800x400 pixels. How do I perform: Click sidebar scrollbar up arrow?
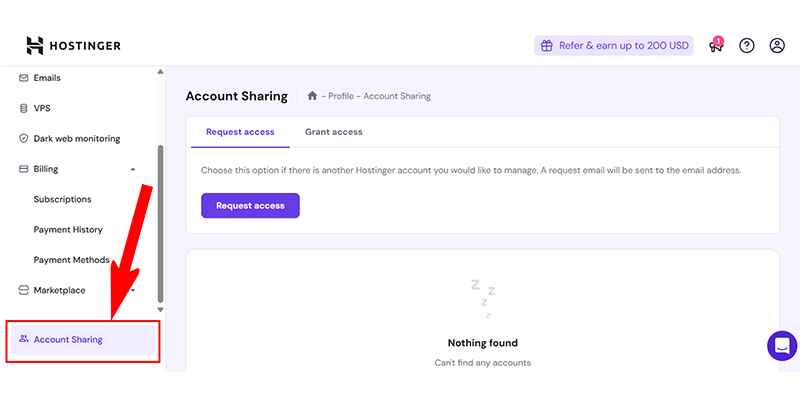(160, 72)
